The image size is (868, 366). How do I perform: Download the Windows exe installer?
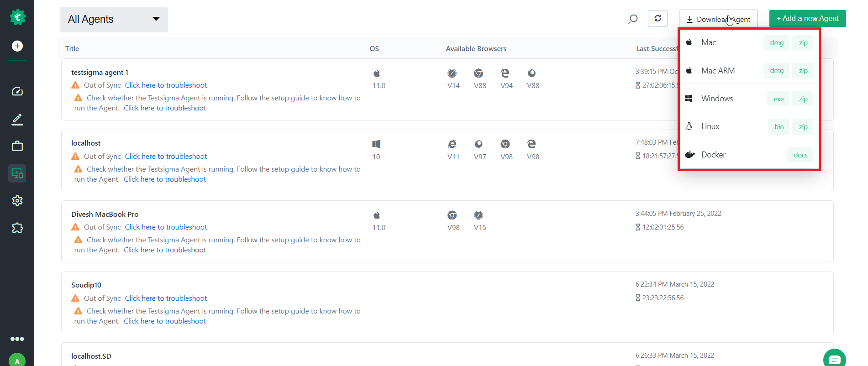779,99
